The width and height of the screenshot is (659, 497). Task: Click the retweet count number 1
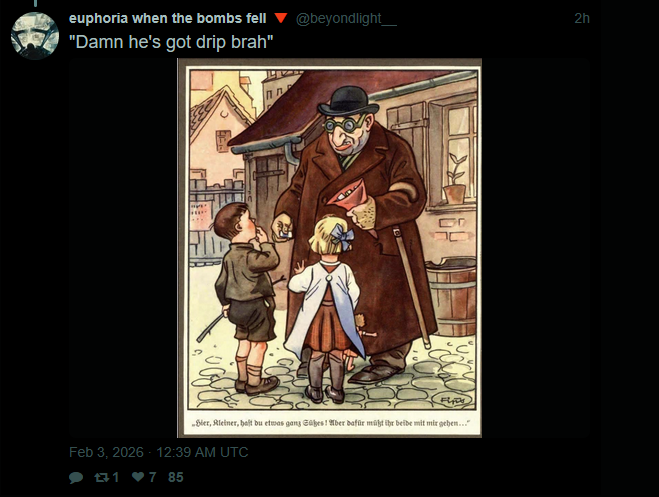click(116, 477)
